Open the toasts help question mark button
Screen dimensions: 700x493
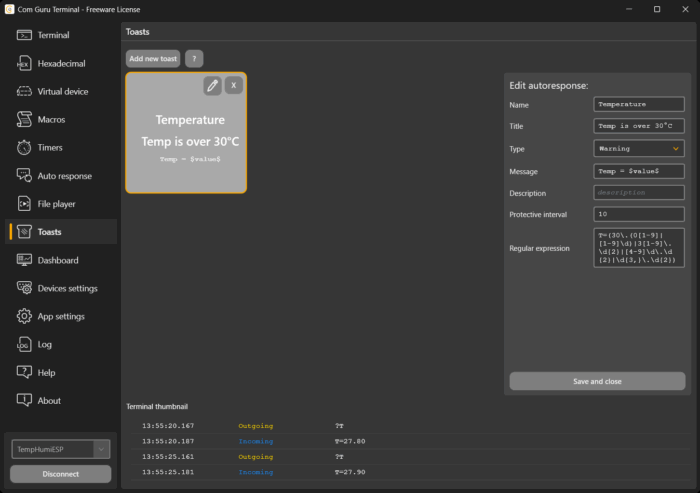point(194,59)
